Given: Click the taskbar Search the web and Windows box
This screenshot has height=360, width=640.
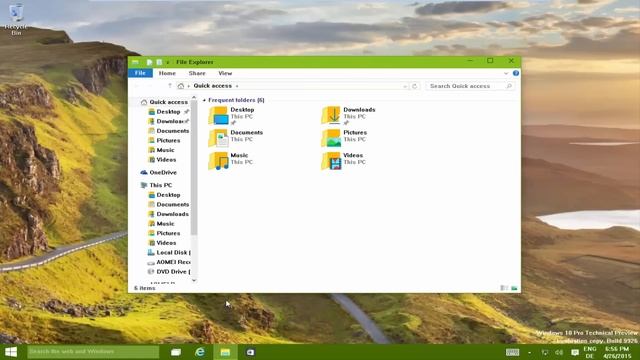Looking at the screenshot, I should click(93, 352).
